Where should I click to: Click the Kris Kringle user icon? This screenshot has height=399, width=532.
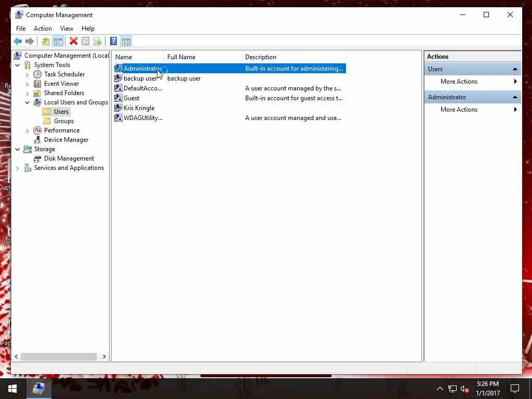pos(118,108)
